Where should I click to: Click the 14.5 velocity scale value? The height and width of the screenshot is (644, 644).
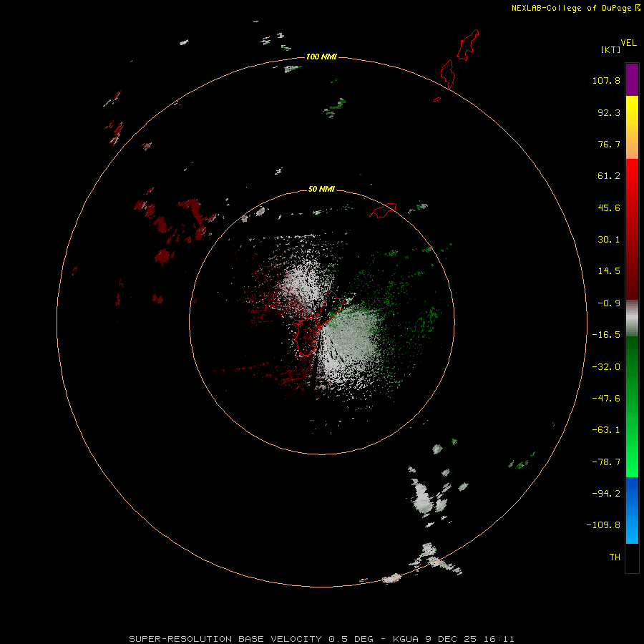609,271
